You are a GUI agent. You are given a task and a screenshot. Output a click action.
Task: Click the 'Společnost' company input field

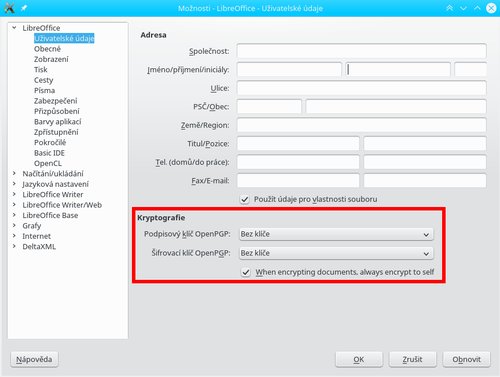click(x=361, y=51)
